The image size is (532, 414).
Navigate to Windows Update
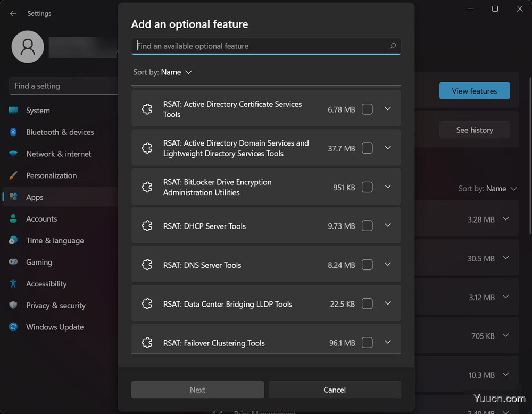(61, 327)
